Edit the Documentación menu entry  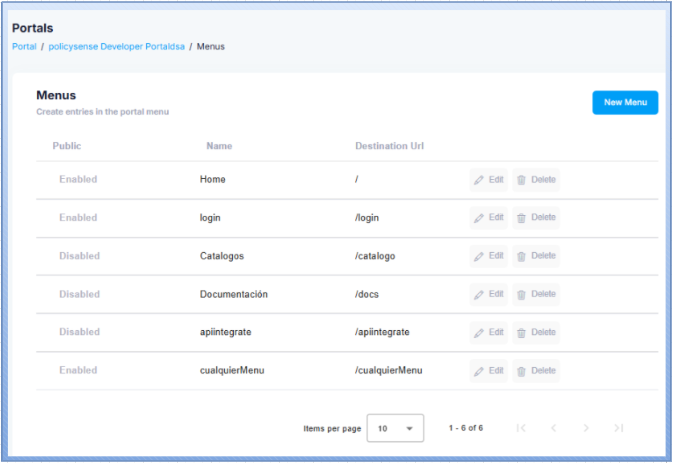click(x=488, y=294)
